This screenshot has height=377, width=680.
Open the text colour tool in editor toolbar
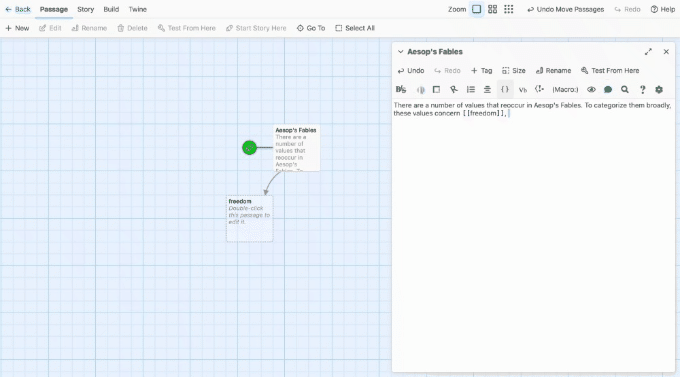[420, 89]
